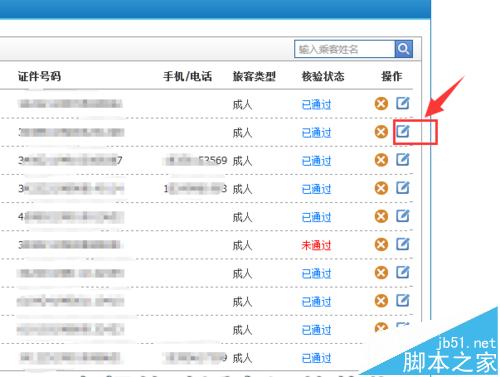This screenshot has height=377, width=500.
Task: Click the magnifier search button
Action: point(404,49)
